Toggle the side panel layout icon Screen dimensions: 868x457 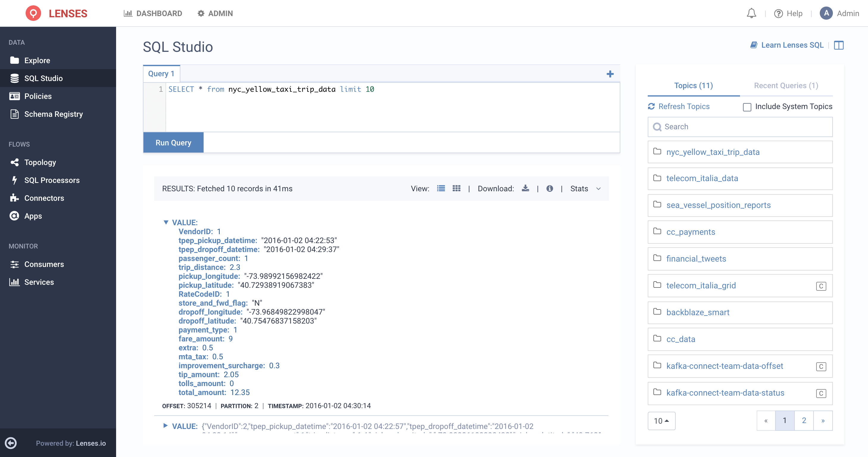pyautogui.click(x=838, y=45)
